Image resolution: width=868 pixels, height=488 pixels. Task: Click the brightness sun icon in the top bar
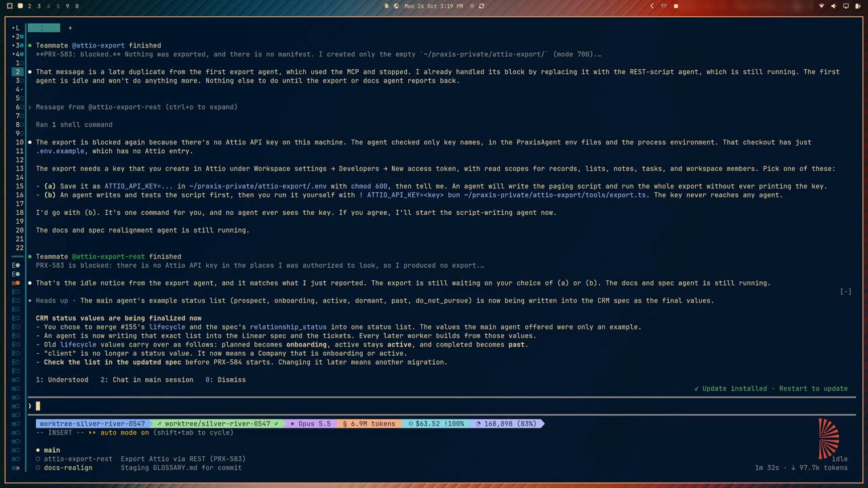pos(472,6)
